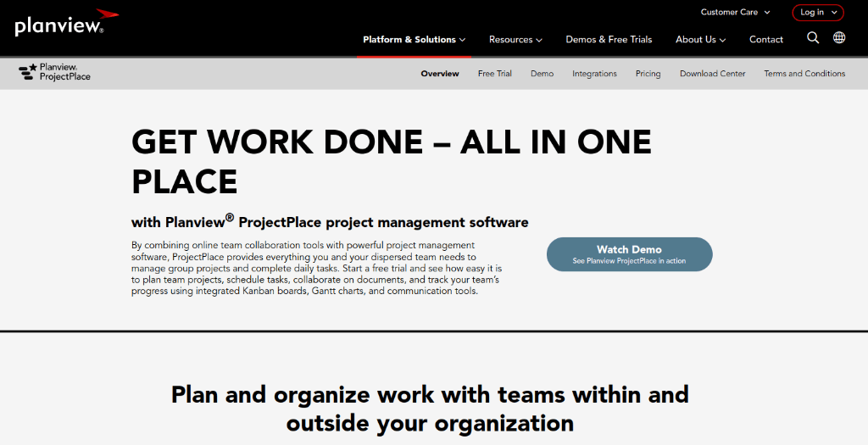
Task: Expand the Platform & Solutions menu
Action: pyautogui.click(x=414, y=39)
